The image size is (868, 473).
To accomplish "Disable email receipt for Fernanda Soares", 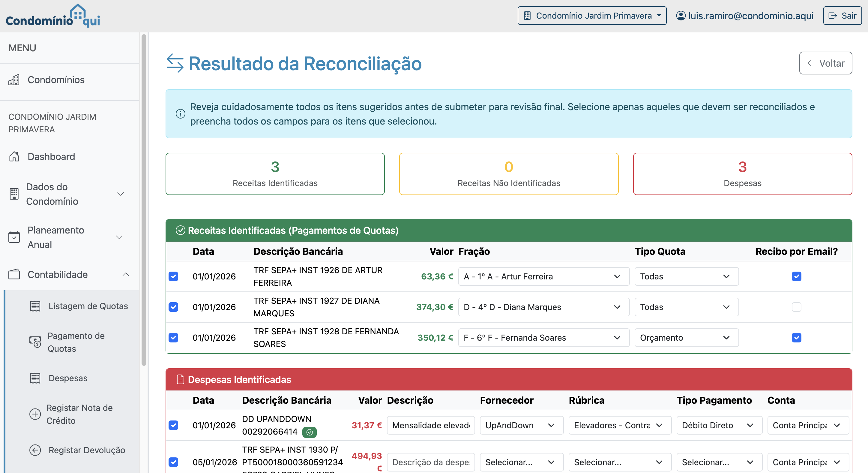I will [797, 338].
